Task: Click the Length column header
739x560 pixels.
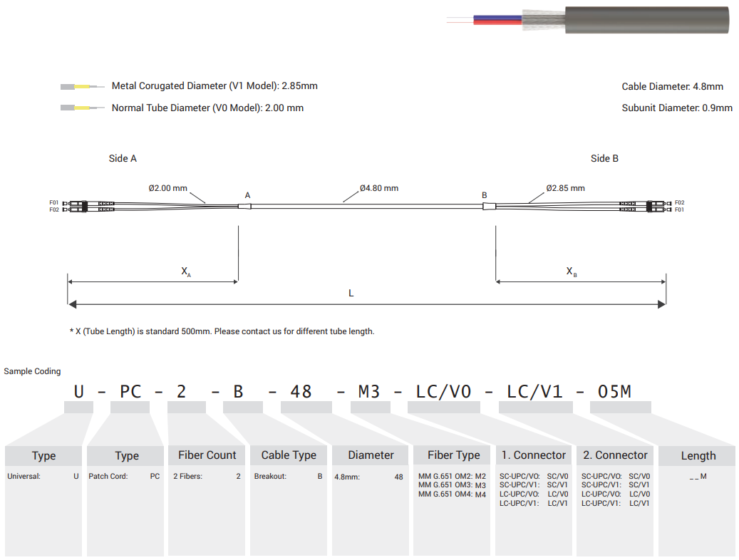Action: click(698, 456)
